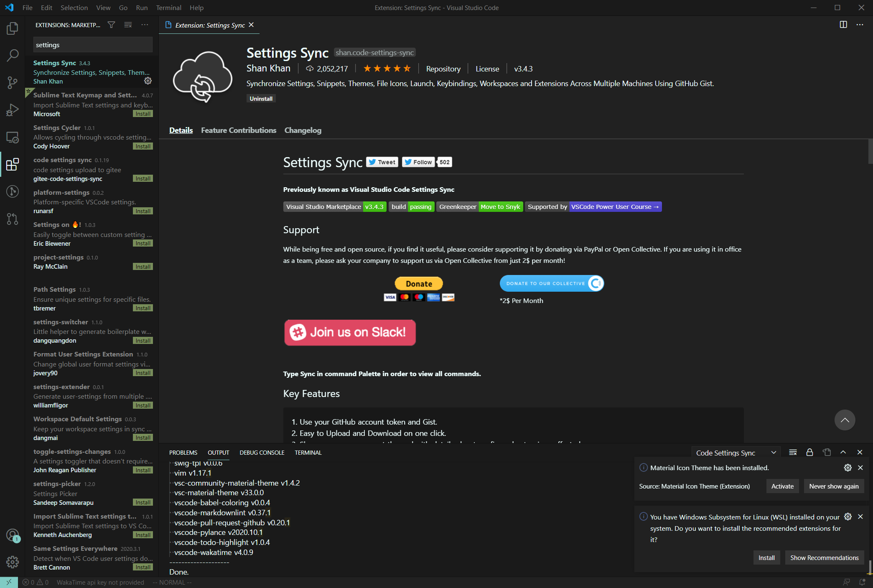Open Code Settings Sync output channel dropdown
Screen dimensions: 873x588
[736, 453]
